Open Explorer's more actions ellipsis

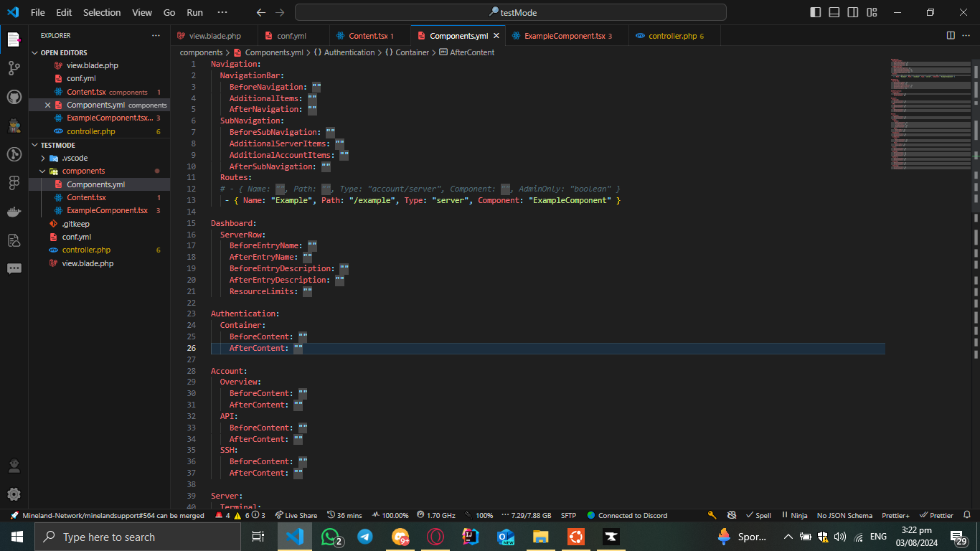(x=156, y=35)
